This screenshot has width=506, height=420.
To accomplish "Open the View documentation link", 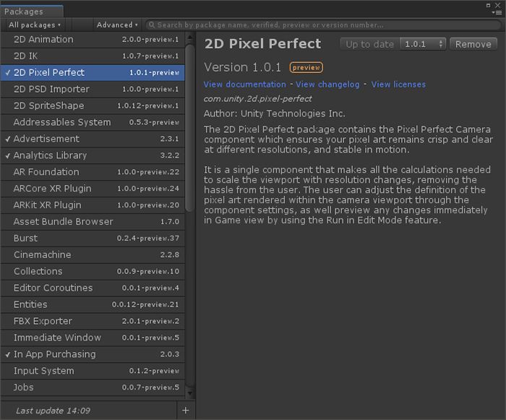I will pyautogui.click(x=244, y=85).
